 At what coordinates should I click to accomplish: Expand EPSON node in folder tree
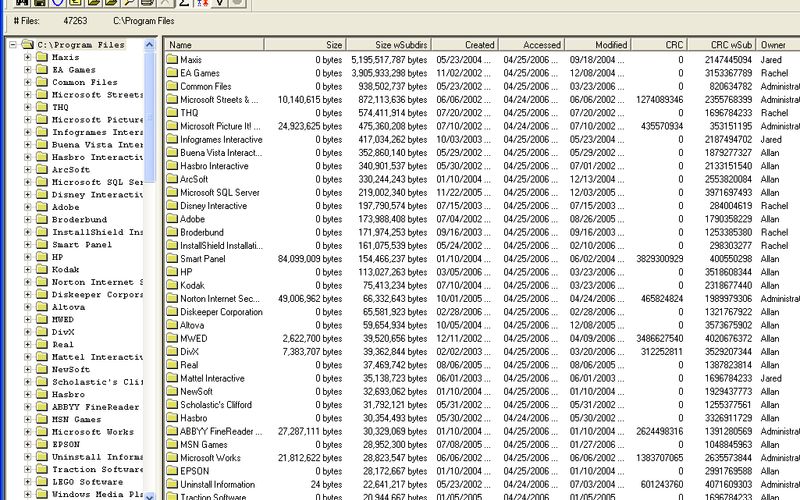coord(28,444)
